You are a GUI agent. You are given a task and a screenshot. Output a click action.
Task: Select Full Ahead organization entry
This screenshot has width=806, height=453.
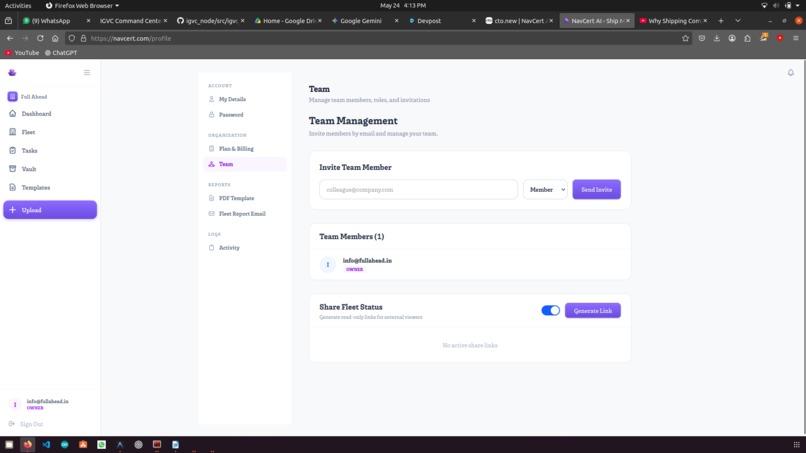click(28, 97)
